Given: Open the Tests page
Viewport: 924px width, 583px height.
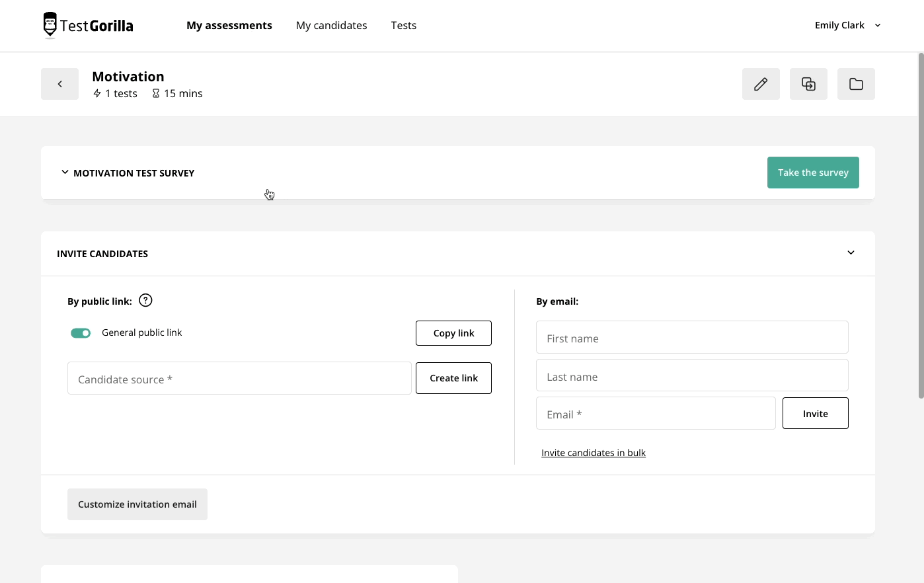Looking at the screenshot, I should pos(403,25).
